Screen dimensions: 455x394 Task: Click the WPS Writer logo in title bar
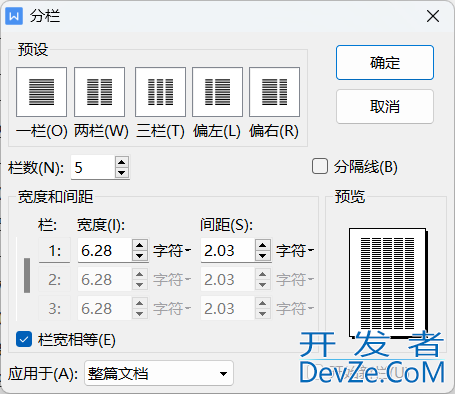point(14,16)
